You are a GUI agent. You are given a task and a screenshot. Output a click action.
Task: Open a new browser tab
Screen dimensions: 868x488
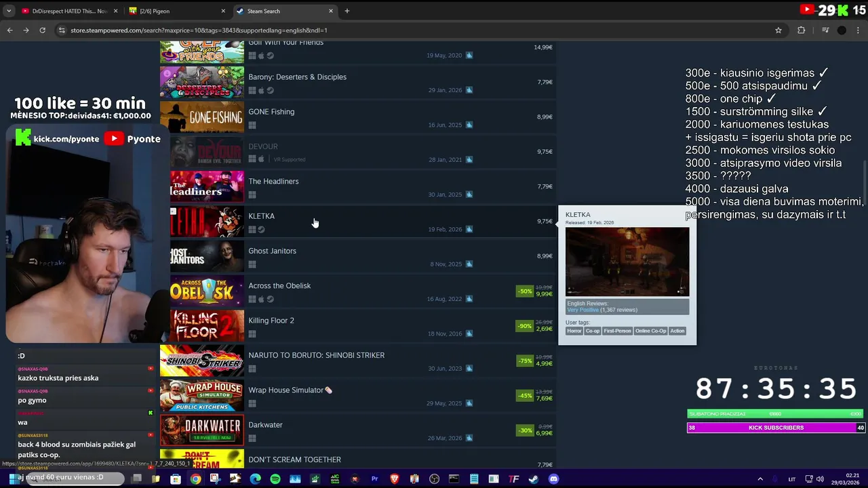347,11
